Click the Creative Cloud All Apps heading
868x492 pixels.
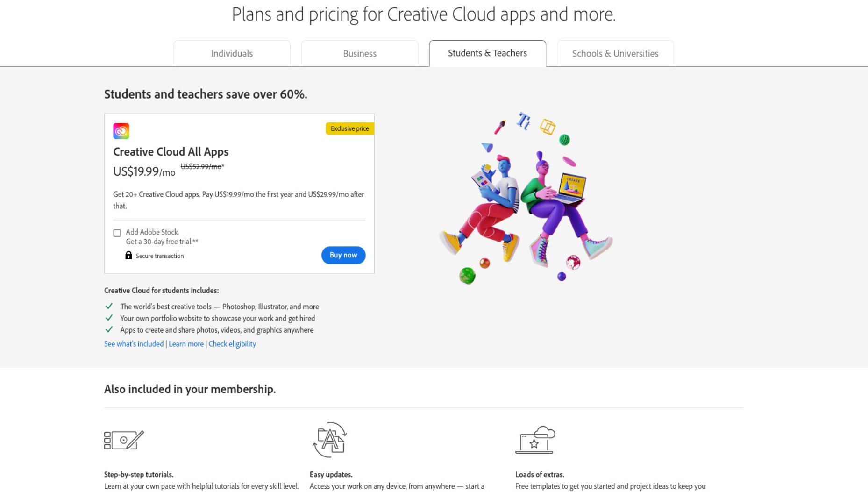pyautogui.click(x=171, y=152)
